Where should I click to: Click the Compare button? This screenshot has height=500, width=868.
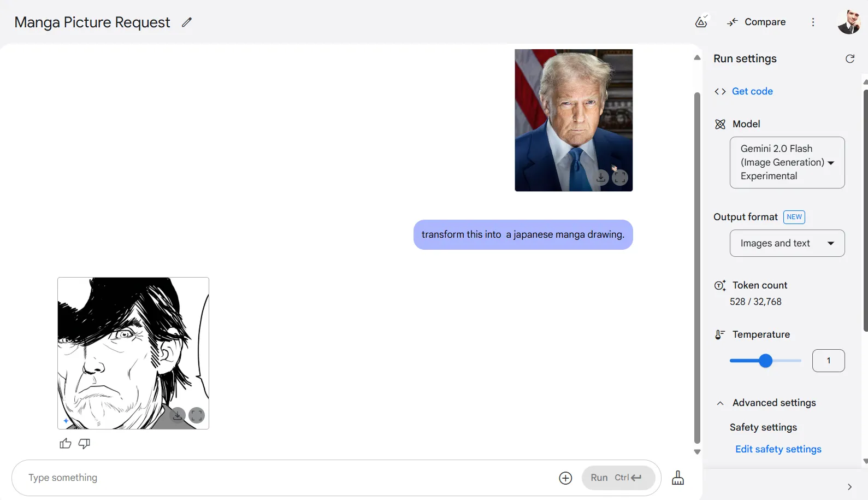coord(757,22)
